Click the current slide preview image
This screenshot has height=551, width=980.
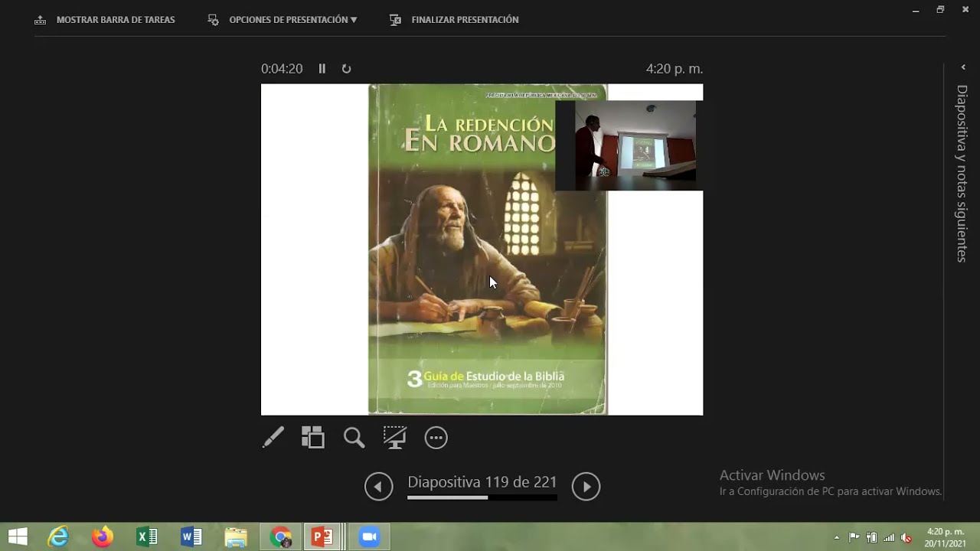pos(482,249)
